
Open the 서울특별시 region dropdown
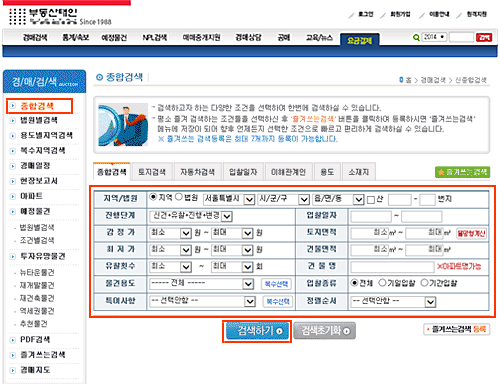229,199
